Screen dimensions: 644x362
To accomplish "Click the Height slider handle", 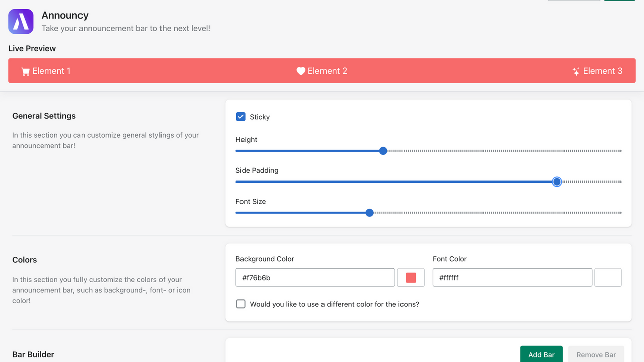I will pos(383,151).
